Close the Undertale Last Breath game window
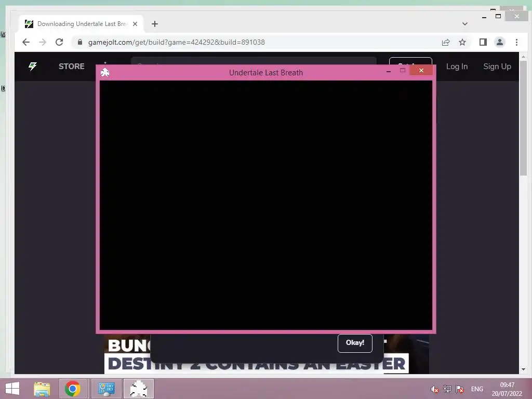Viewport: 532px width, 399px height. tap(421, 70)
